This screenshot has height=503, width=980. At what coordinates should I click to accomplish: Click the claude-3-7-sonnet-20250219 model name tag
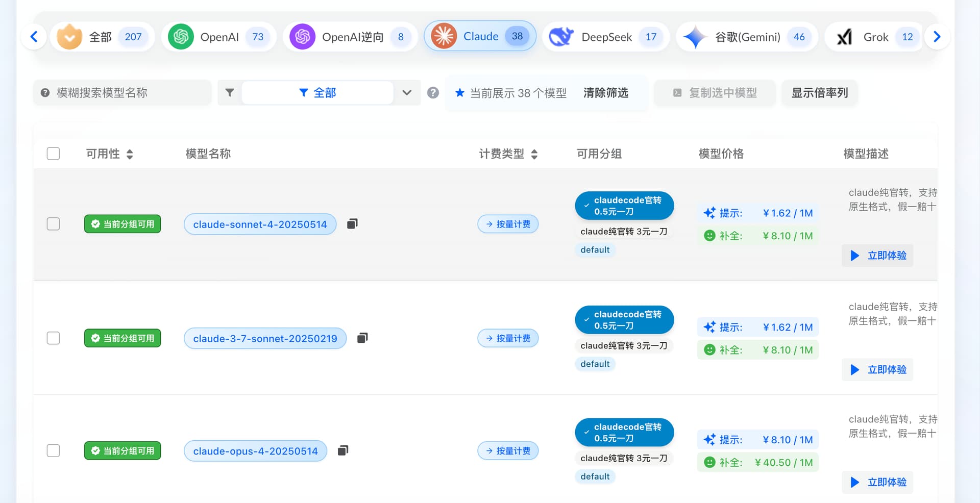[x=265, y=339]
